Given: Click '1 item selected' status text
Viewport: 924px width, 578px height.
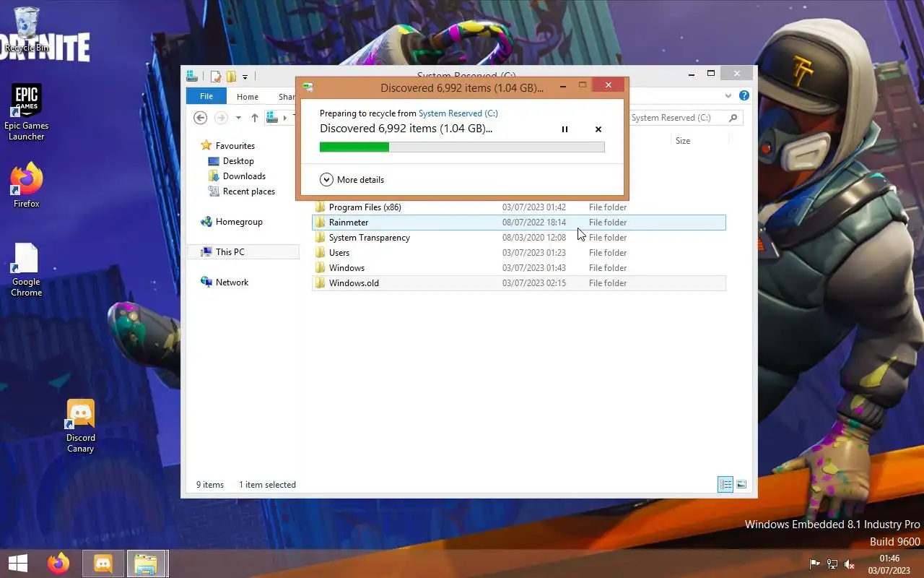Looking at the screenshot, I should click(x=268, y=485).
